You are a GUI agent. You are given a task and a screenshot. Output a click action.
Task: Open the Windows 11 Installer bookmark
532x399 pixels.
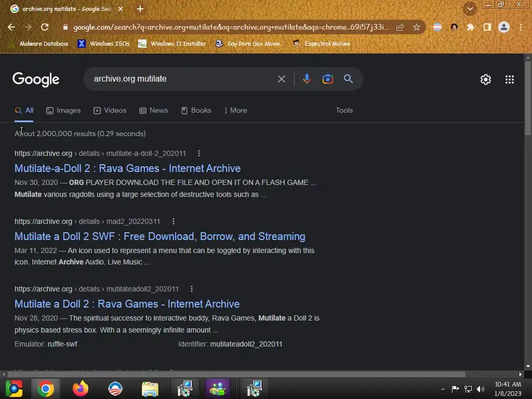(172, 44)
